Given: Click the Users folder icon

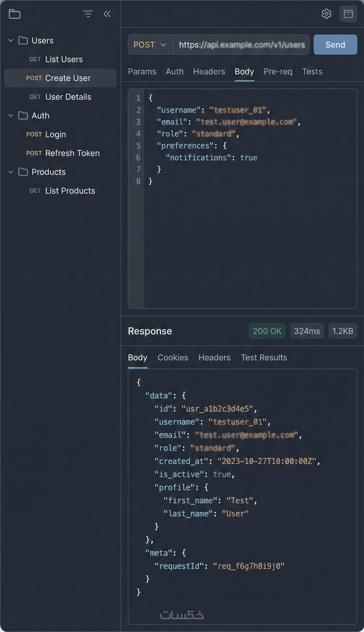Looking at the screenshot, I should pyautogui.click(x=23, y=40).
